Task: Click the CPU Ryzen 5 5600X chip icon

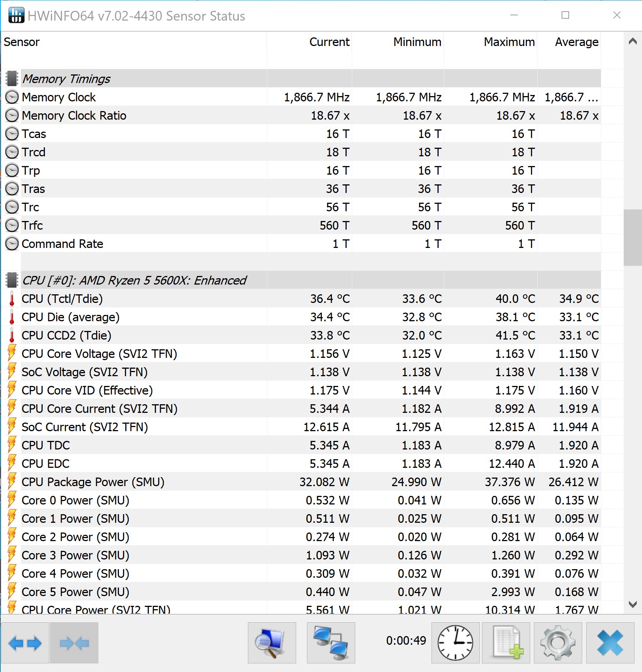Action: pyautogui.click(x=12, y=280)
